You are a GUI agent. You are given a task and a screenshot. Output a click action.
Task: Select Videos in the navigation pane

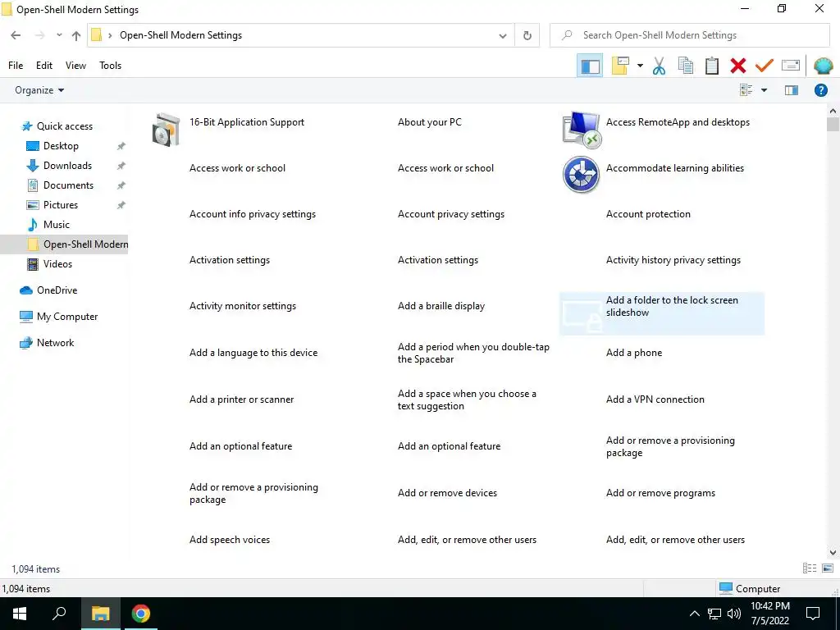tap(57, 264)
